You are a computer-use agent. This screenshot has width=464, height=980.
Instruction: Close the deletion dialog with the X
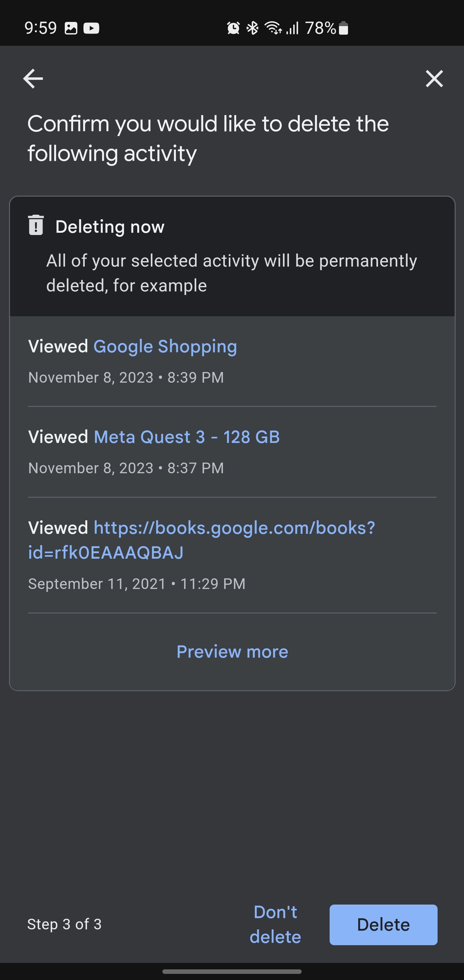click(434, 79)
